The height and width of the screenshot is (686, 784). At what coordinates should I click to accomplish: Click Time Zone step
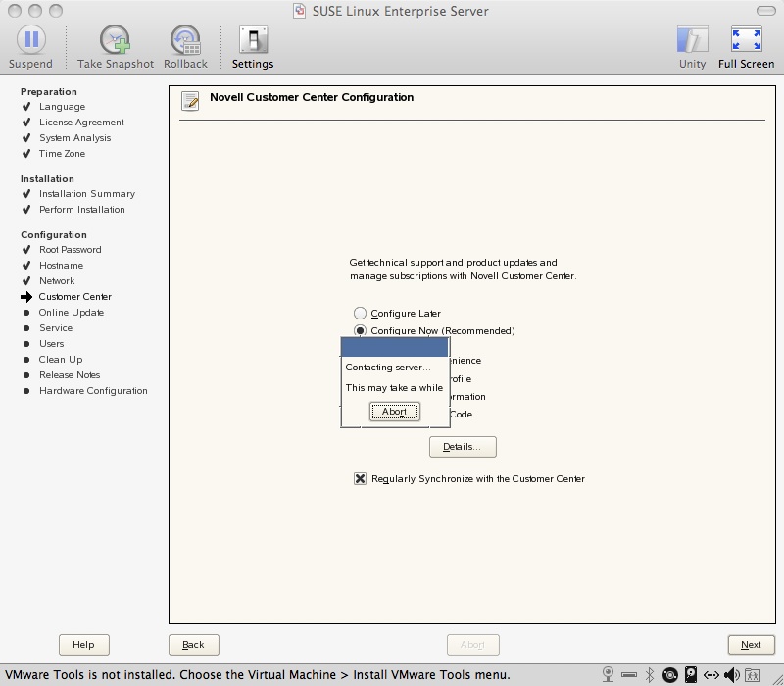62,154
